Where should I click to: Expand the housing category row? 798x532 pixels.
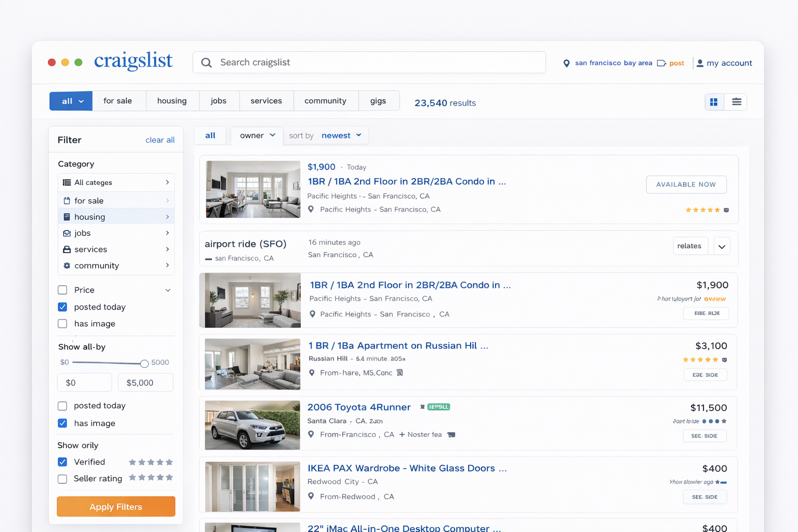click(116, 217)
